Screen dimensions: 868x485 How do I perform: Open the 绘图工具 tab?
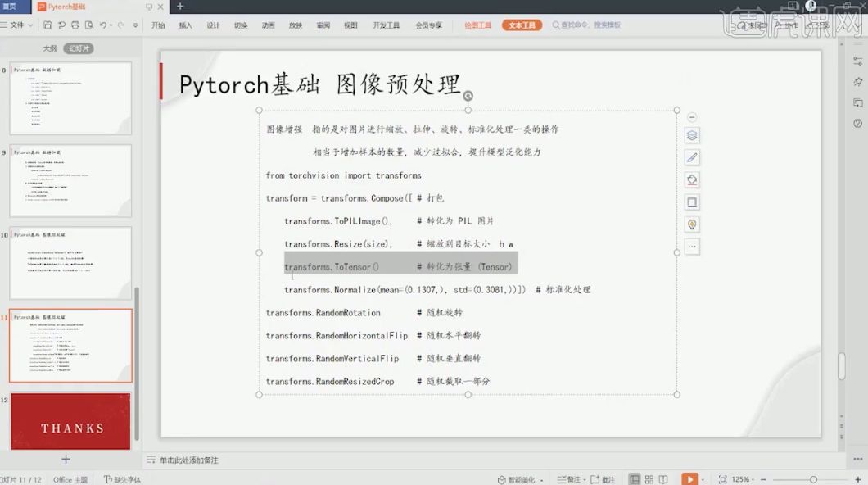(x=477, y=25)
